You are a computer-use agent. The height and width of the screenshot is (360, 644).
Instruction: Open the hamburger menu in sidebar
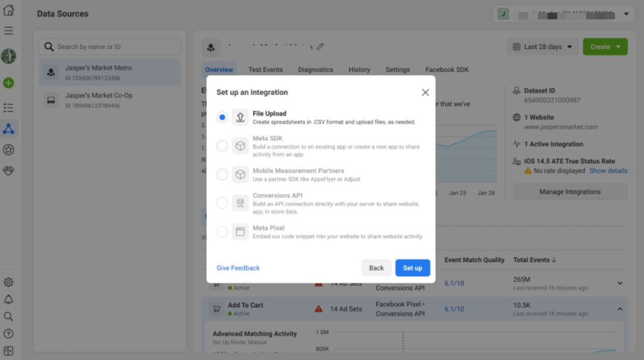tap(9, 31)
